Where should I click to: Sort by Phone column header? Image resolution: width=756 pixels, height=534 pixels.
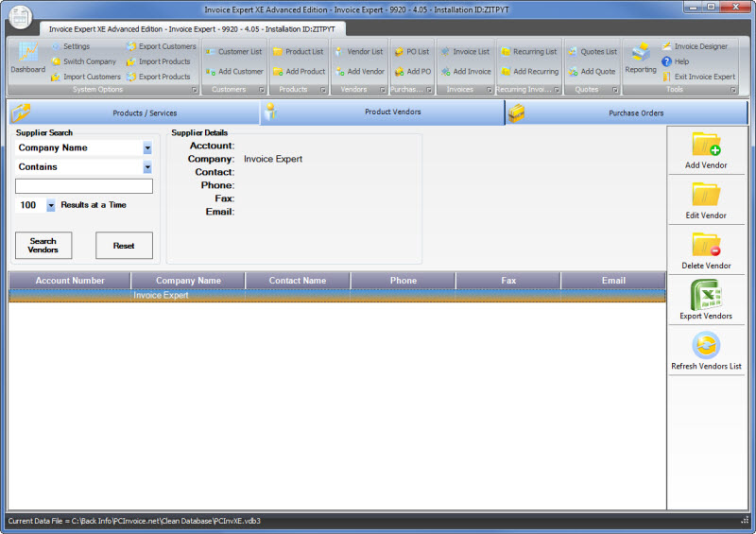coord(404,281)
